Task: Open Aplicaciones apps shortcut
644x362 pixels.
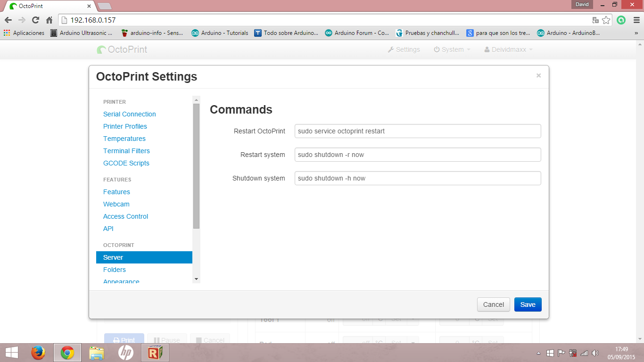Action: tap(24, 33)
